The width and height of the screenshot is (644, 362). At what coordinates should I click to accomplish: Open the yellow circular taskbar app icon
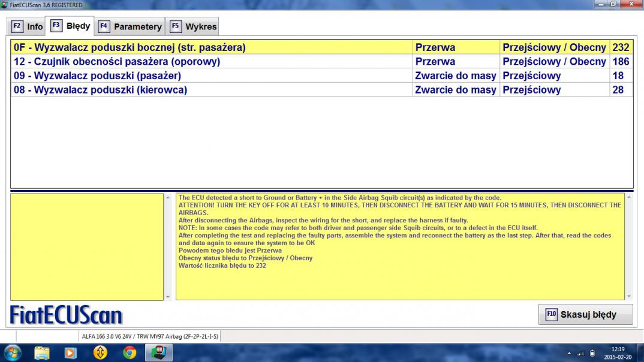point(100,353)
